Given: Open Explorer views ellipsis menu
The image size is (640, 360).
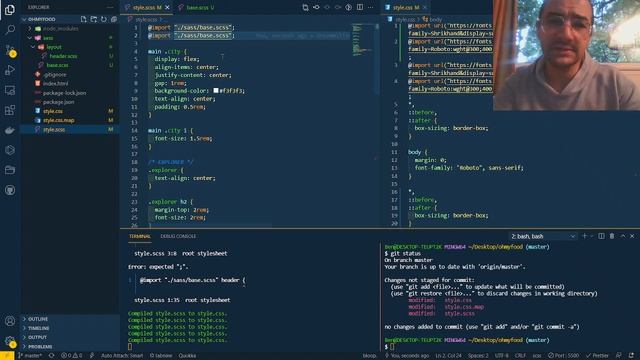Looking at the screenshot, I should pyautogui.click(x=109, y=7).
